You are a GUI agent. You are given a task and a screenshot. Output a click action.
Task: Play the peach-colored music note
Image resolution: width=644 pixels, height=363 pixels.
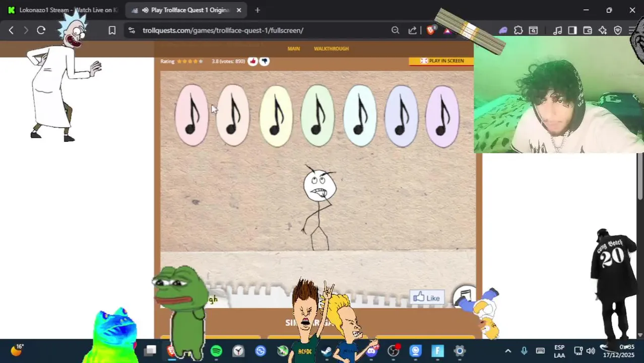tap(233, 115)
